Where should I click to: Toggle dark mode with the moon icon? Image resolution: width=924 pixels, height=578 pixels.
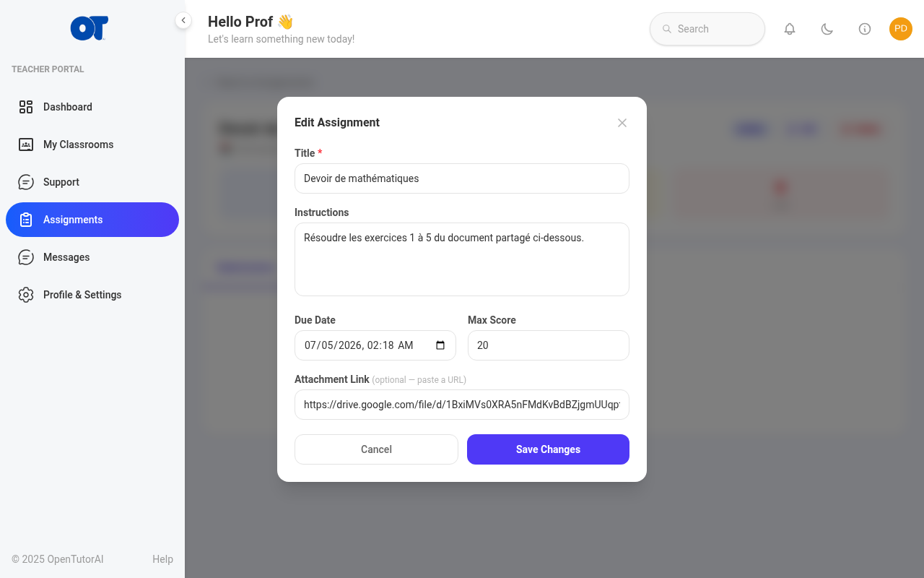827,29
